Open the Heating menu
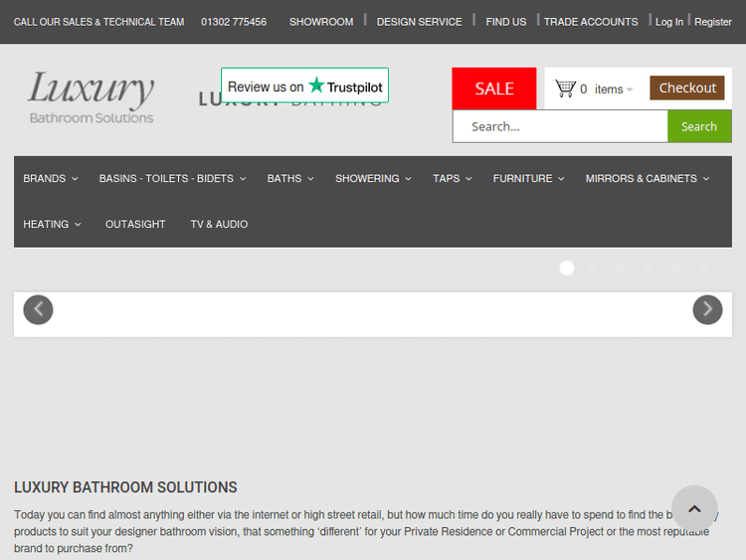The height and width of the screenshot is (560, 746). pyautogui.click(x=52, y=225)
